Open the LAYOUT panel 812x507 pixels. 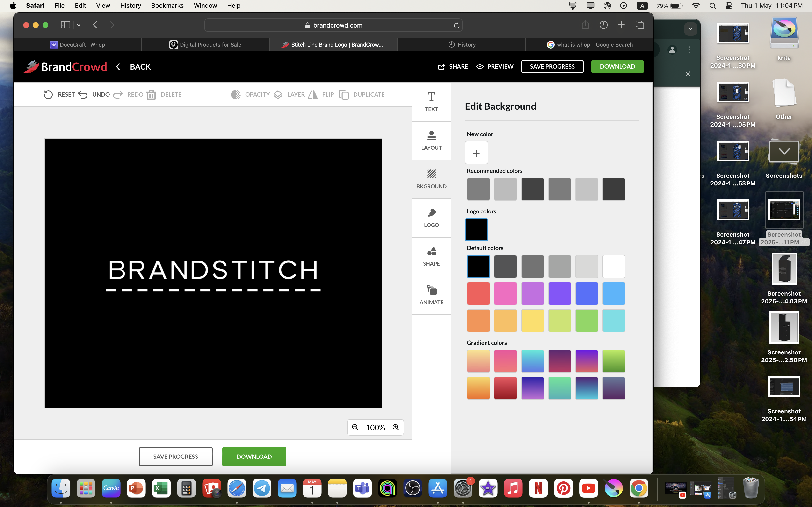(431, 140)
